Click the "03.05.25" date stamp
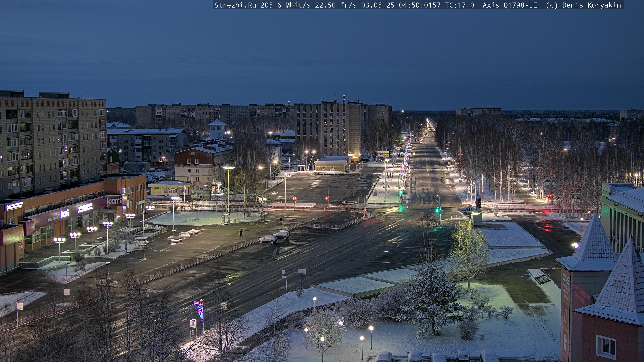644x362 pixels. 378,5
